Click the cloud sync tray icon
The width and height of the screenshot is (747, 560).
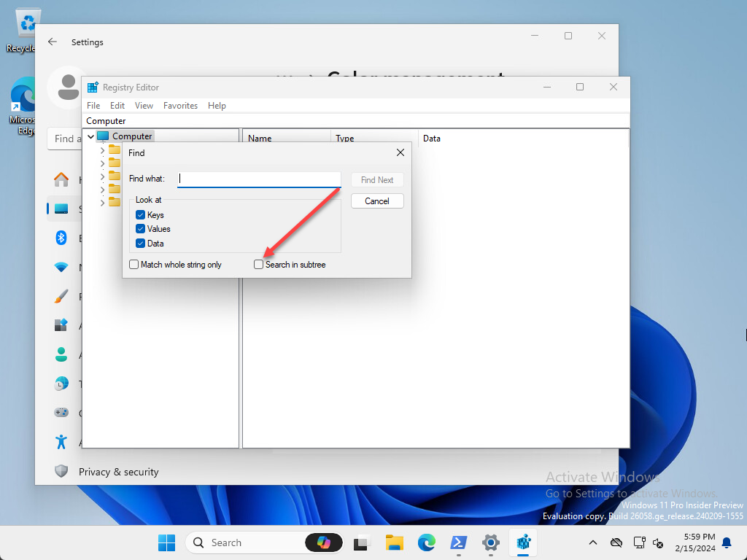tap(616, 542)
